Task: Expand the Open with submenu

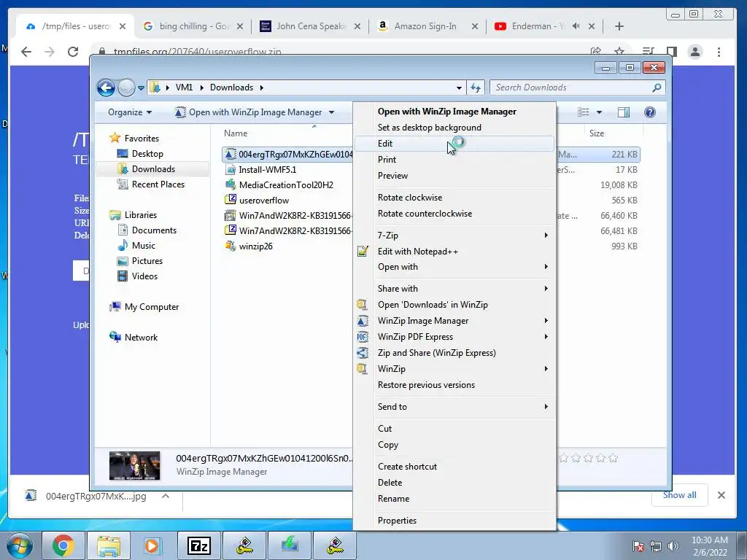Action: click(454, 267)
